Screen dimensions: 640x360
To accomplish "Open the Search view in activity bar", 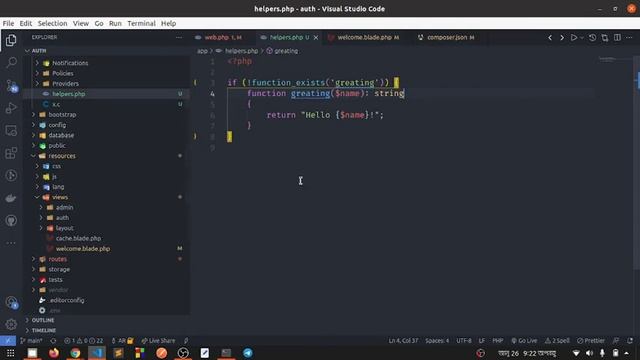I will pyautogui.click(x=11, y=62).
